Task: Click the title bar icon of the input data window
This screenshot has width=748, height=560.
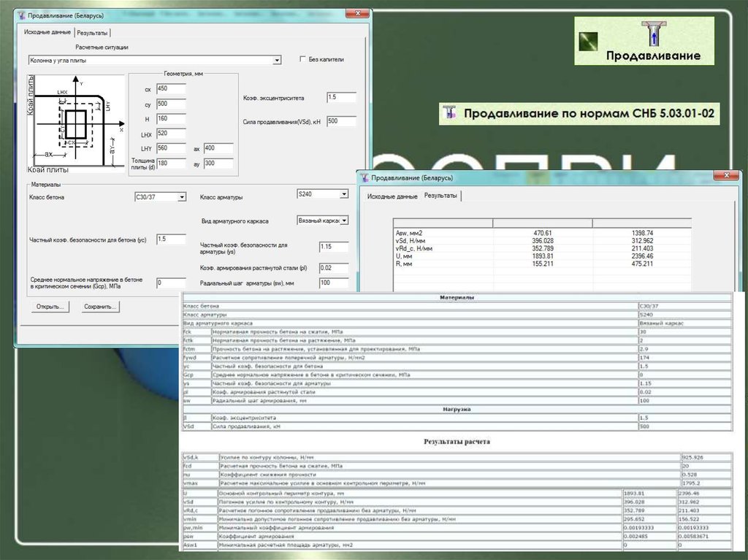Action: pyautogui.click(x=21, y=15)
